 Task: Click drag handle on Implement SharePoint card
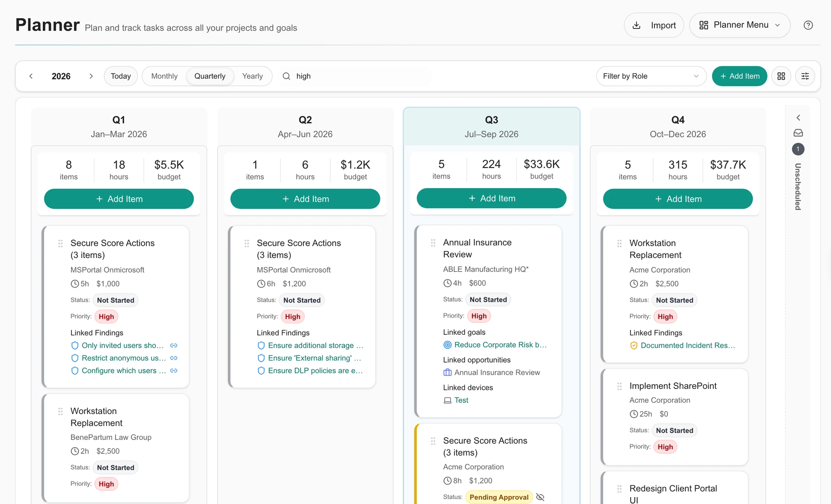coord(619,386)
